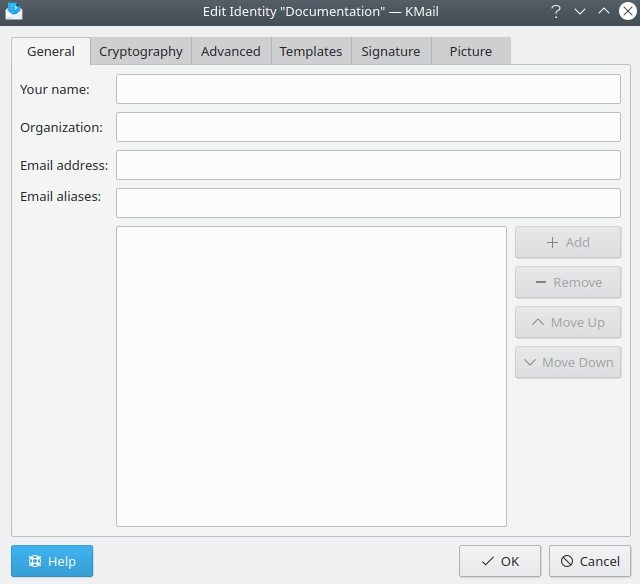Click inside the email aliases list box
Image resolution: width=640 pixels, height=584 pixels.
click(x=311, y=376)
